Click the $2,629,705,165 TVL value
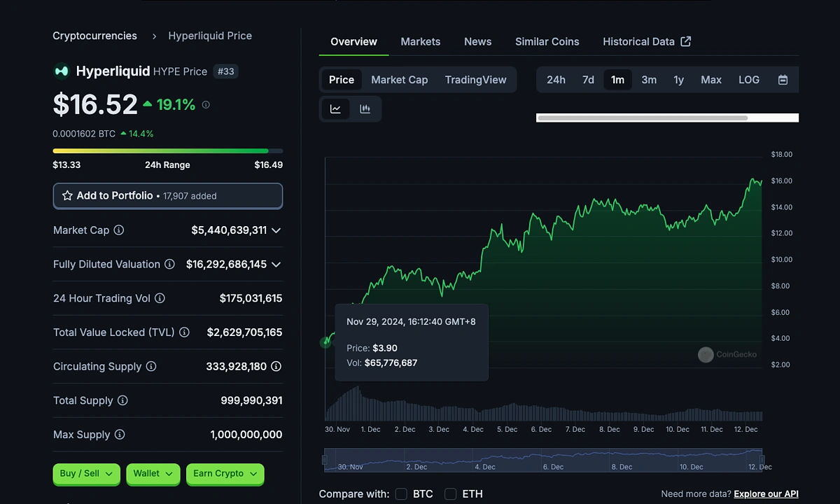Screen dimensions: 840x504 tap(244, 332)
